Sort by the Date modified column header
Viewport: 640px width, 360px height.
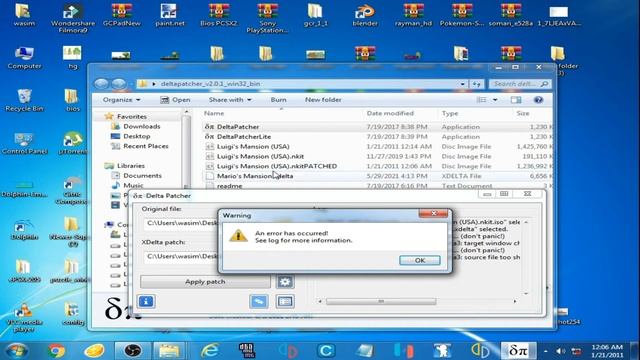pos(390,113)
